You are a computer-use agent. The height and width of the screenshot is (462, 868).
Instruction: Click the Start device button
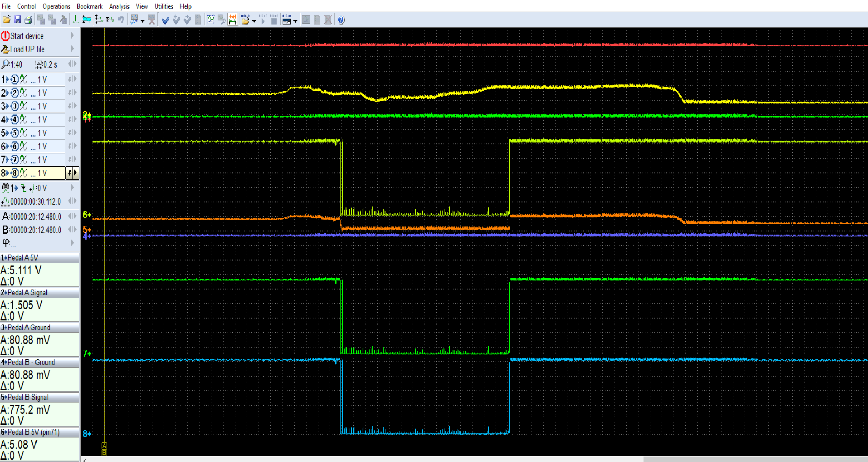(x=27, y=36)
